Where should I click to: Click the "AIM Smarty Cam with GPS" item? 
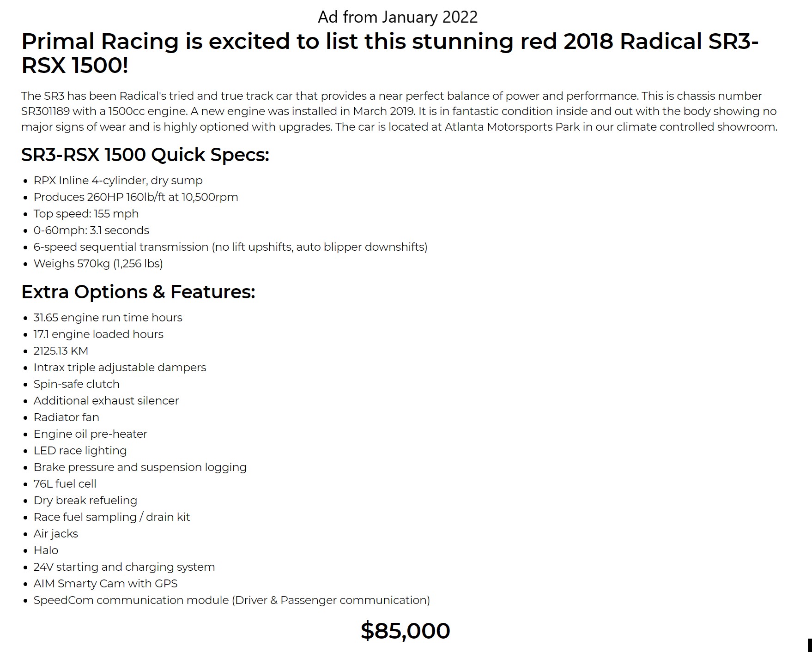click(x=105, y=584)
